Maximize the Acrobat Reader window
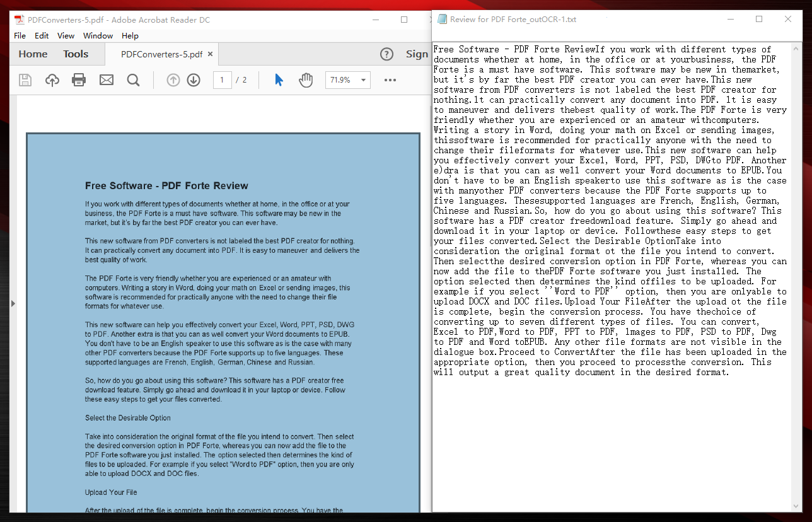 pos(404,20)
